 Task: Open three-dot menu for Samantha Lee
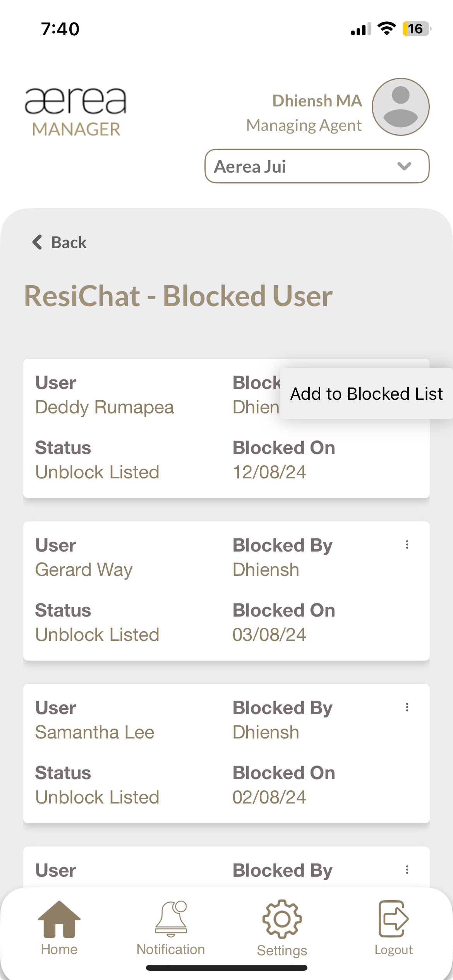pyautogui.click(x=407, y=708)
